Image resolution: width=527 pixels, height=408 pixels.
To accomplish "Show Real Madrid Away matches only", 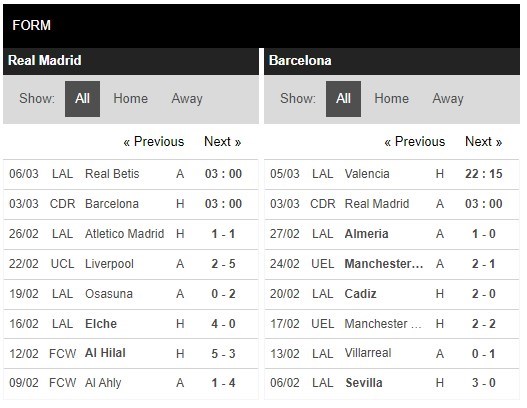I will pyautogui.click(x=187, y=99).
